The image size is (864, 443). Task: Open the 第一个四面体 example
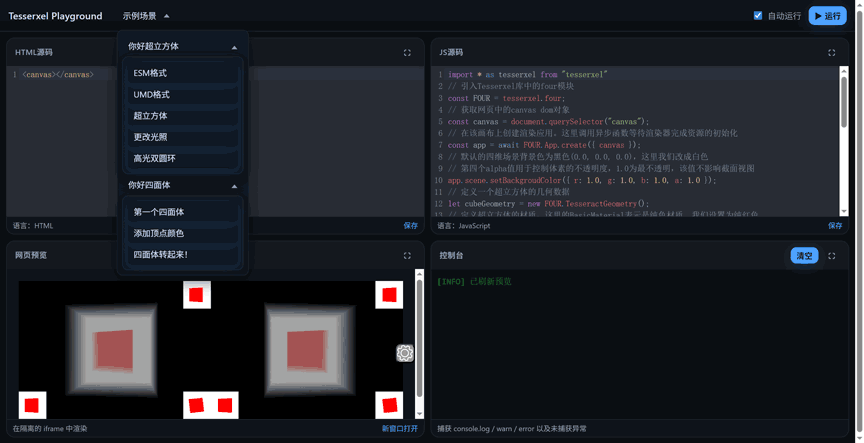pos(183,212)
